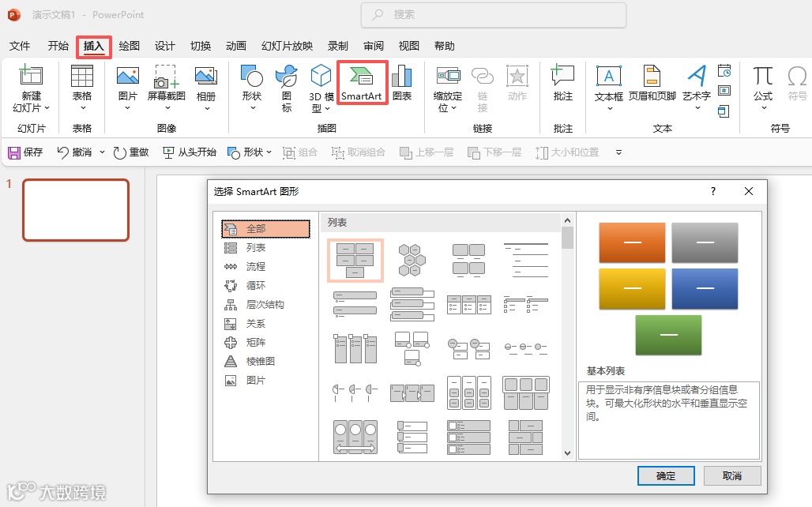Open the Table (表格) insert icon

[x=82, y=77]
